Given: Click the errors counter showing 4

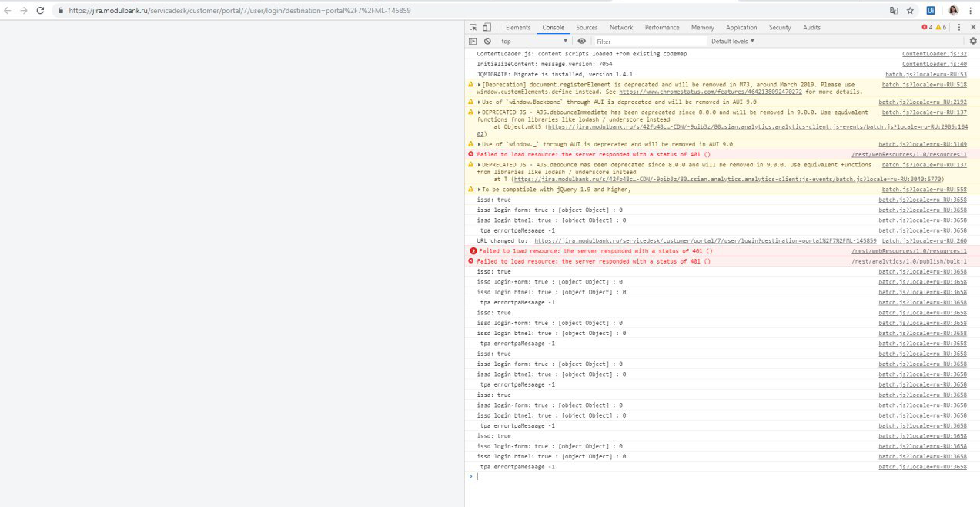Looking at the screenshot, I should tap(926, 27).
